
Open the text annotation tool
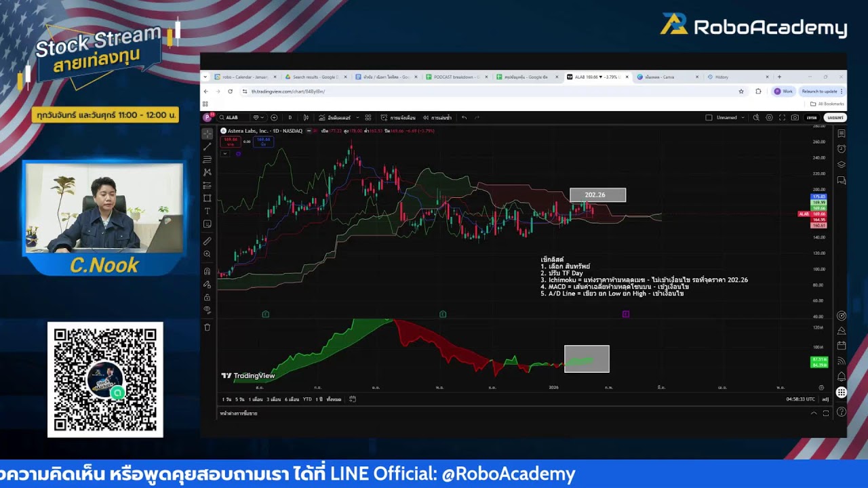pos(208,211)
